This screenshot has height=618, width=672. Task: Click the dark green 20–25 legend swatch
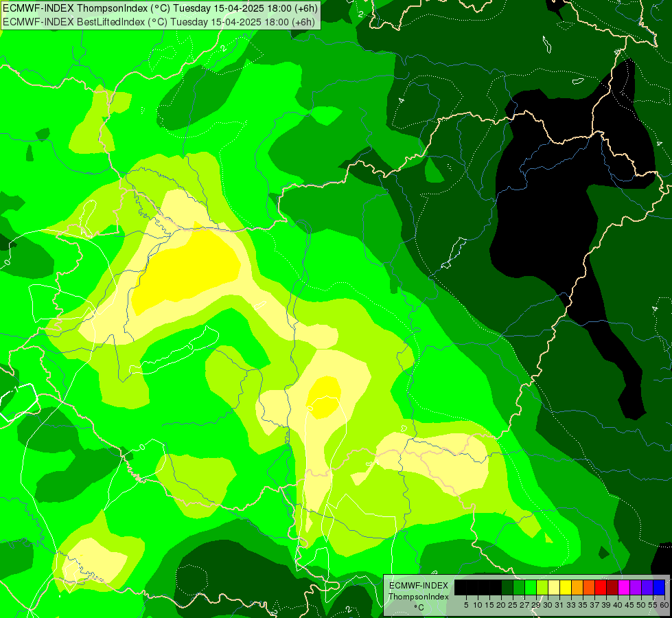507,587
